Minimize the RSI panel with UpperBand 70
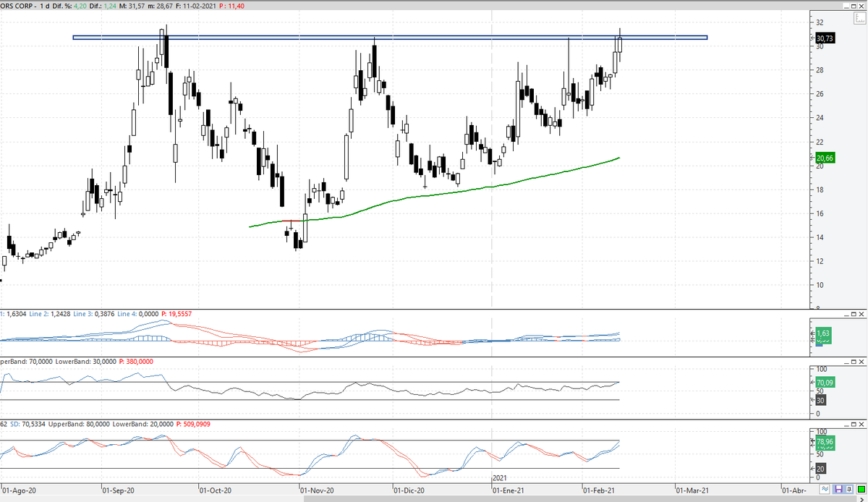This screenshot has height=502, width=868. pyautogui.click(x=846, y=362)
